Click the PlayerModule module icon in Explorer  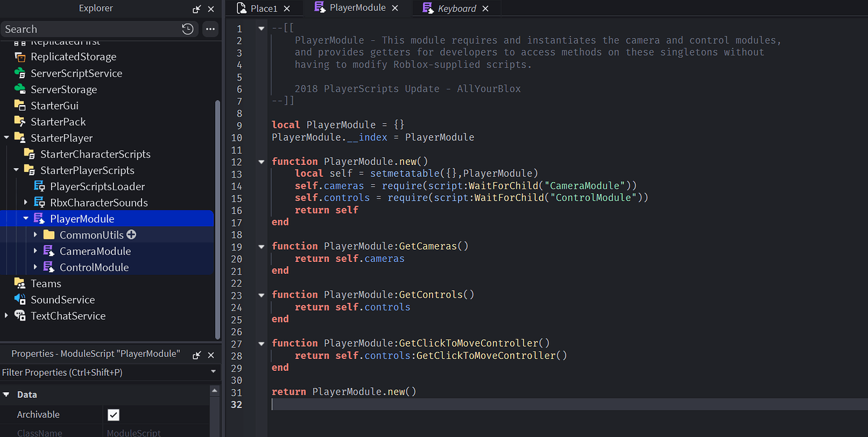tap(39, 219)
